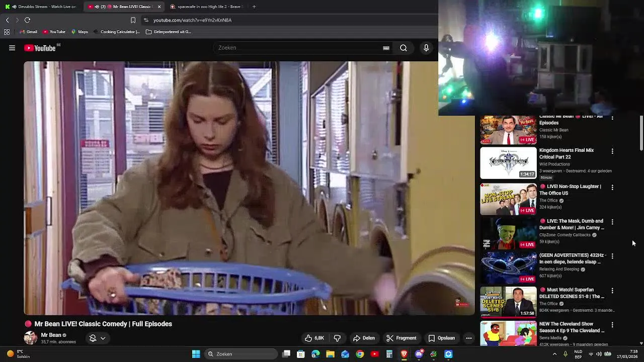Open File Explorer from the taskbar
Viewport: 644px width, 362px height.
pyautogui.click(x=330, y=354)
